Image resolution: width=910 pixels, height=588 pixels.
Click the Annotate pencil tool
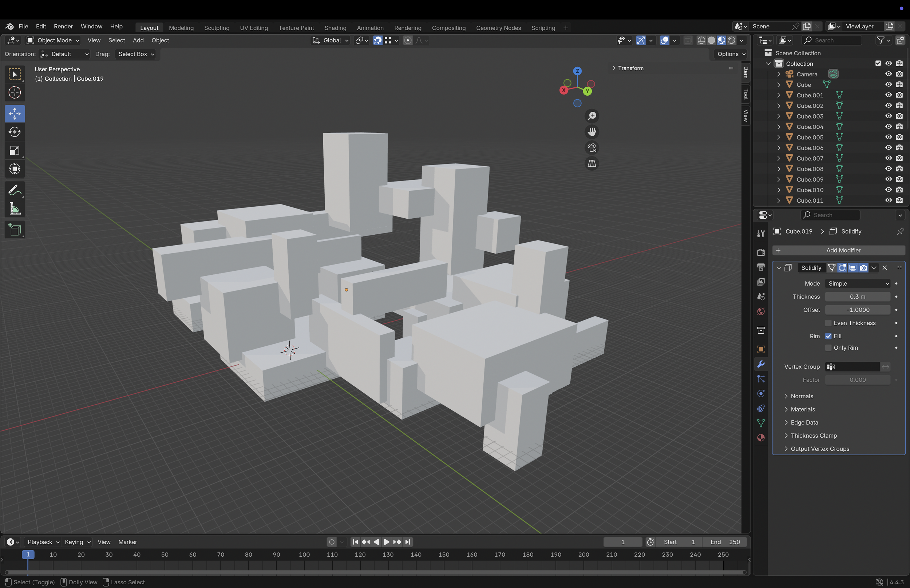click(15, 190)
